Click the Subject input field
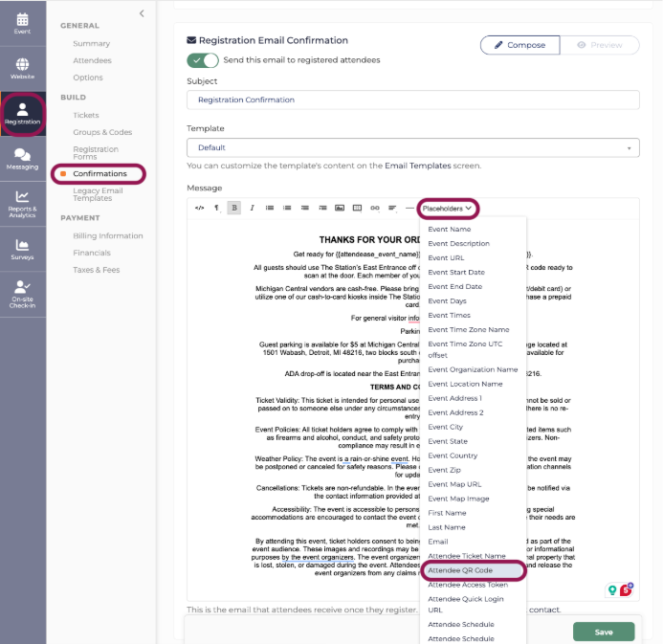Screen dimensions: 663x644 point(412,100)
